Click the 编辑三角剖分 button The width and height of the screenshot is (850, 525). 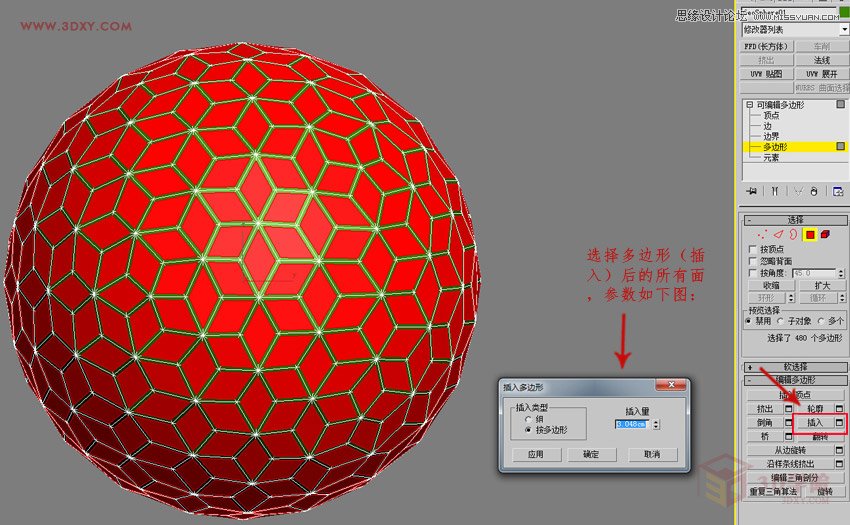click(x=795, y=478)
